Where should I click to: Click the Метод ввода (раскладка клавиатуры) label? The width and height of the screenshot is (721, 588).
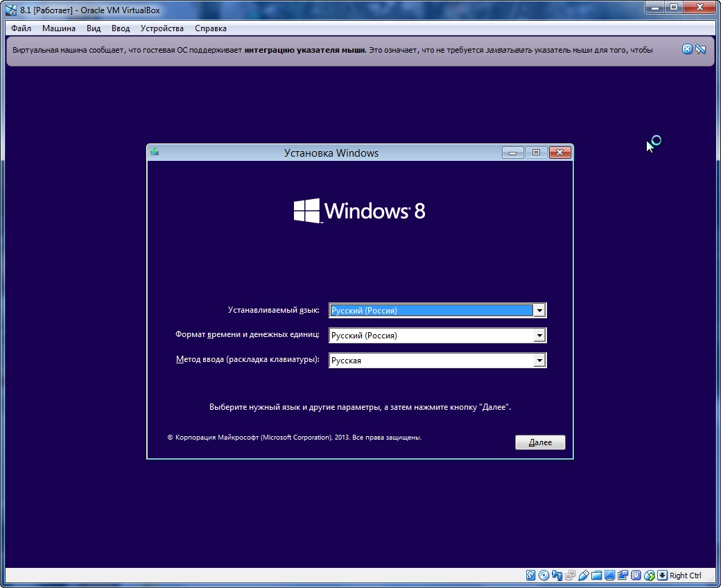tap(247, 359)
